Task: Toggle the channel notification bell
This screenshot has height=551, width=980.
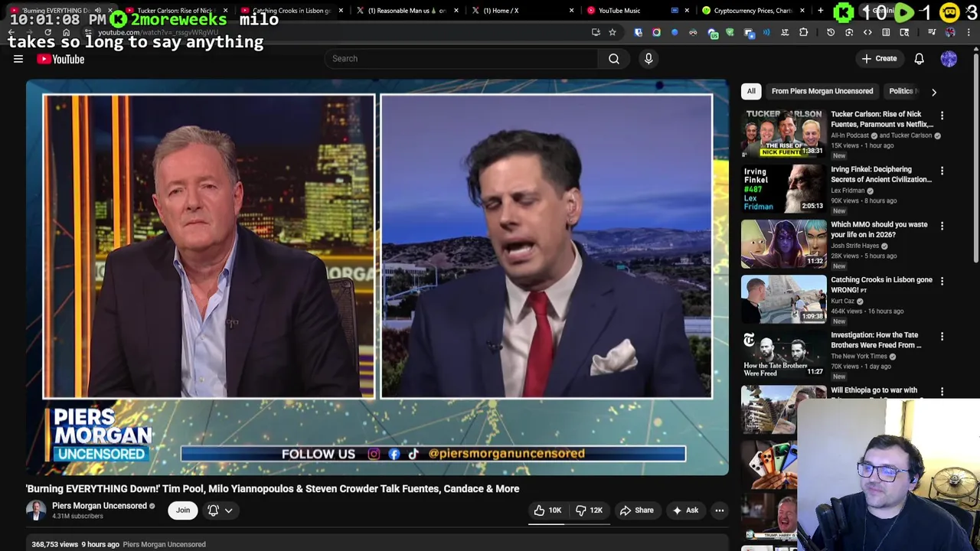Action: (214, 510)
